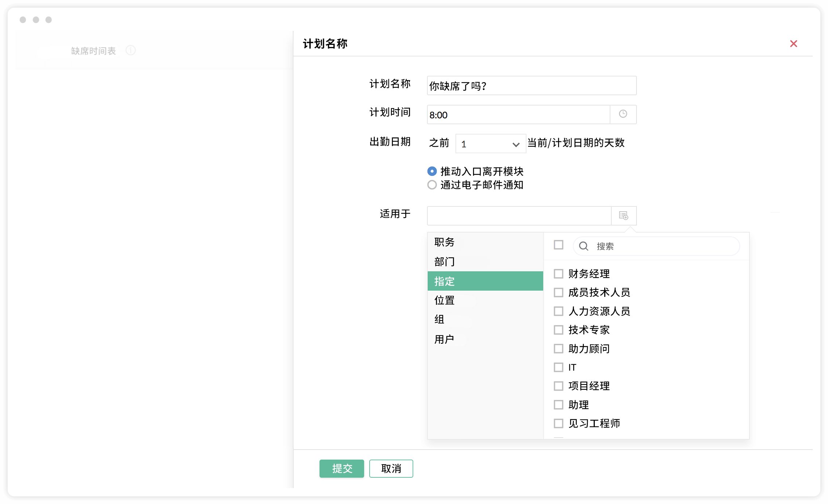Click the clock icon beside 计划时间

623,114
